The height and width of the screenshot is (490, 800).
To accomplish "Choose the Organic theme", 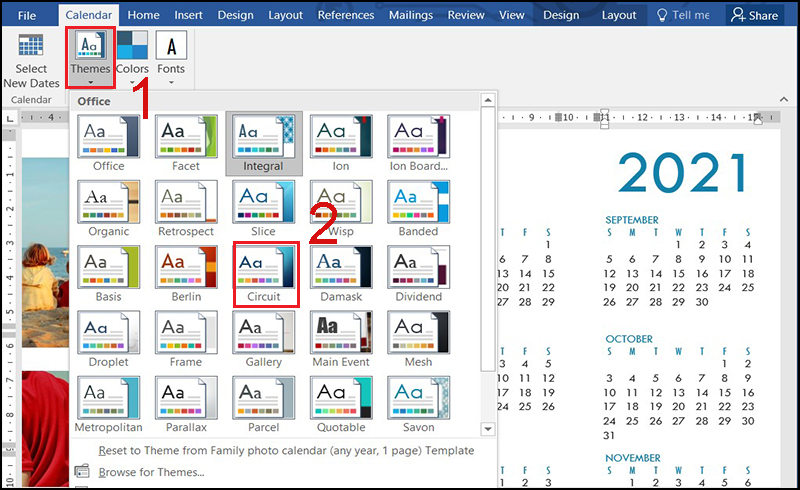I will pos(109,209).
